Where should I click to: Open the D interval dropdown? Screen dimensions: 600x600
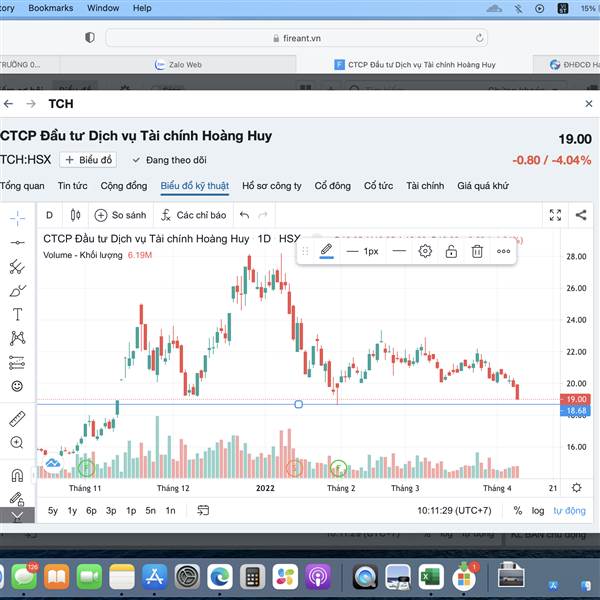[x=49, y=215]
